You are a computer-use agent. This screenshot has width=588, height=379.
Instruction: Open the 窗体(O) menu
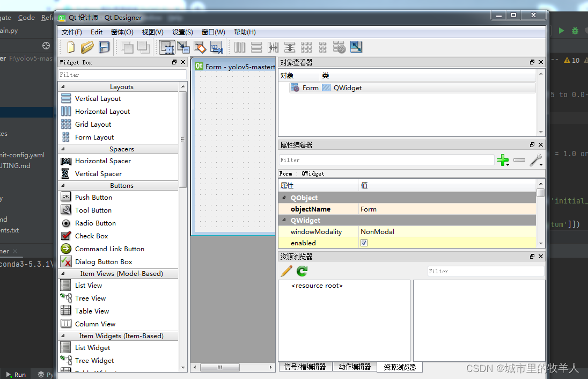[122, 32]
